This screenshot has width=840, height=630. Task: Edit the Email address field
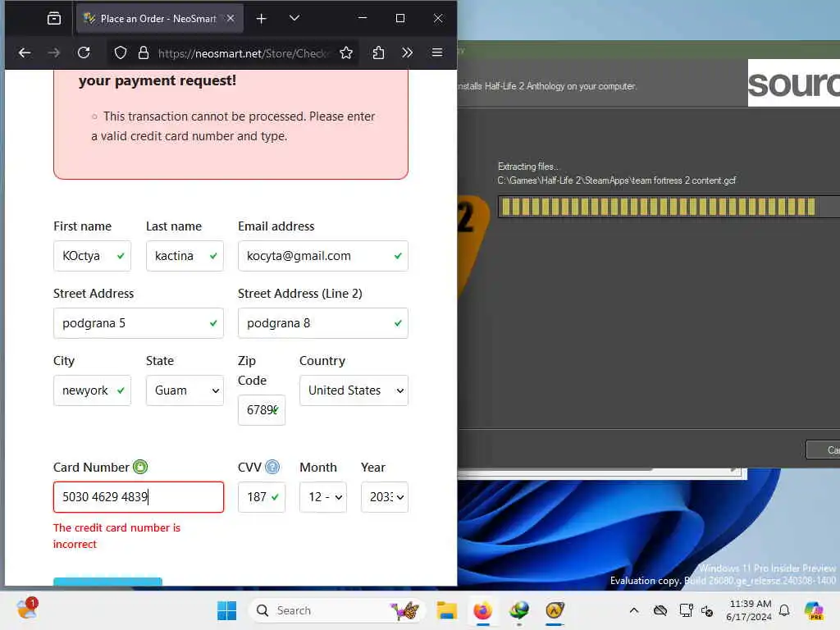[323, 256]
